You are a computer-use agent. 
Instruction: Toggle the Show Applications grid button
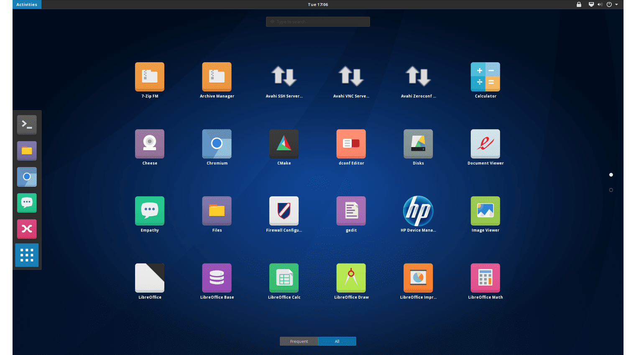(x=27, y=255)
